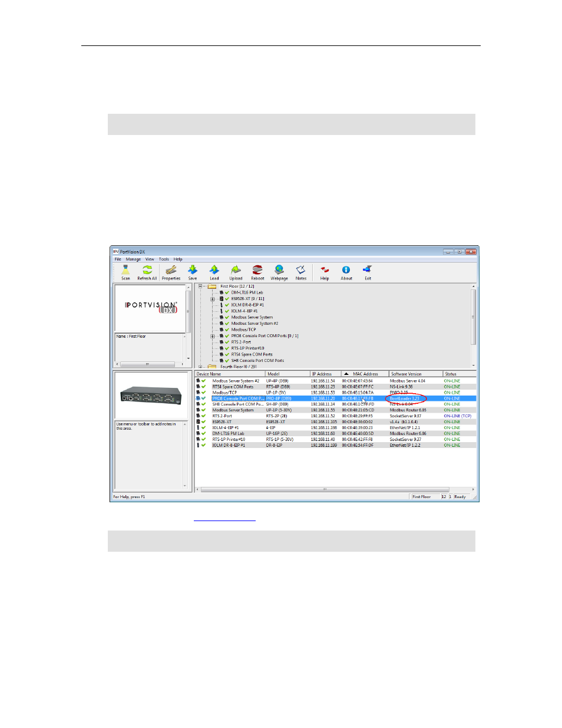The width and height of the screenshot is (562, 728).
Task: Click the BootLoader 3.23 software version cell
Action: pos(405,398)
